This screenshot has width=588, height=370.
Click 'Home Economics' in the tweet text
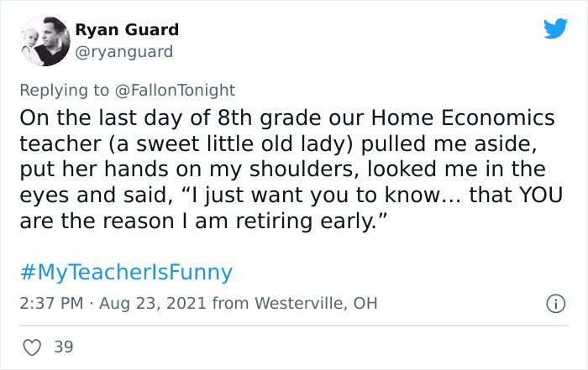[463, 118]
